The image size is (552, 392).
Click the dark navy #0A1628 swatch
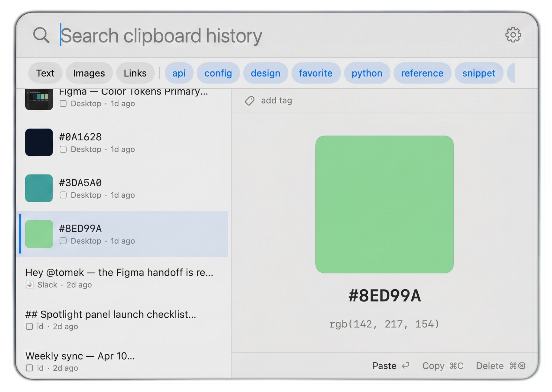(x=39, y=142)
